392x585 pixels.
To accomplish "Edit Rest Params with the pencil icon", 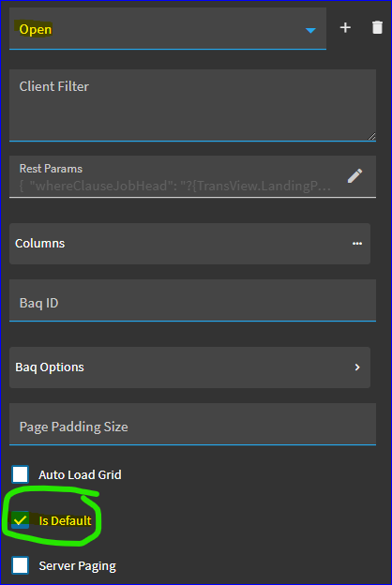I will [x=354, y=175].
